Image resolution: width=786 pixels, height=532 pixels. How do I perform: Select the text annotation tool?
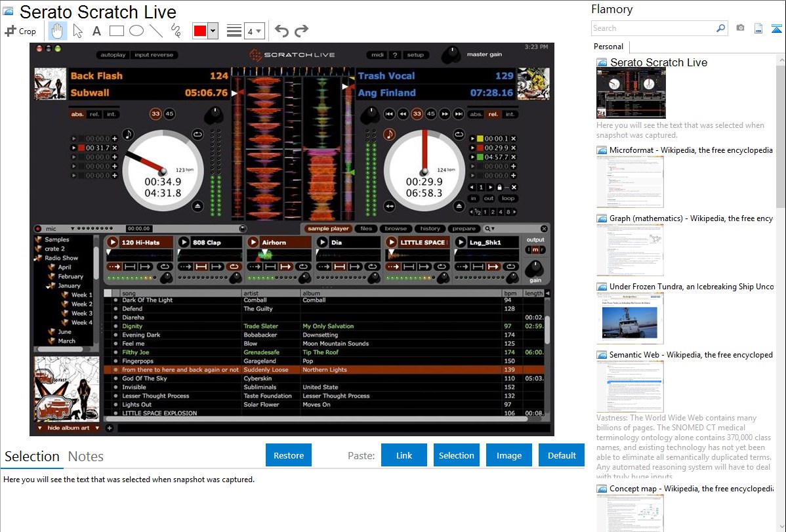tap(96, 31)
